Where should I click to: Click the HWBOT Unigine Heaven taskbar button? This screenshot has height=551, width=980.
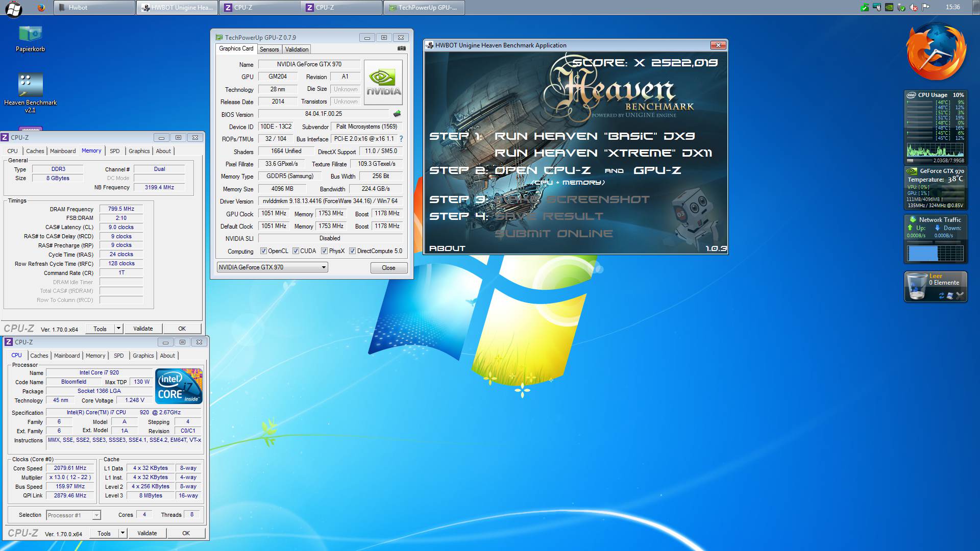[x=177, y=8]
